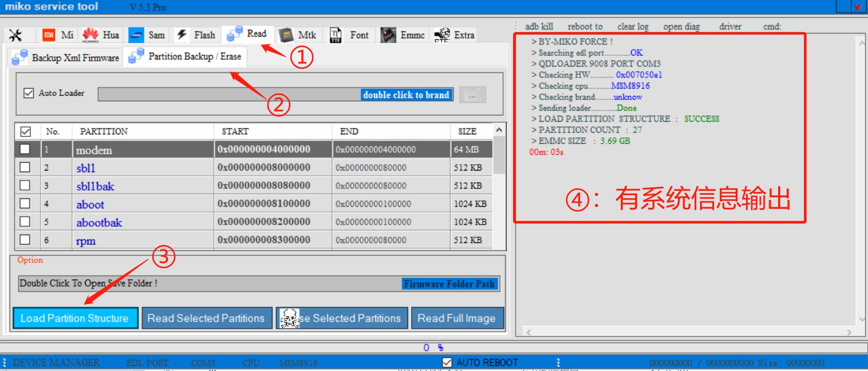Image resolution: width=868 pixels, height=371 pixels.
Task: Open the Huawei tab icon
Action: click(90, 35)
